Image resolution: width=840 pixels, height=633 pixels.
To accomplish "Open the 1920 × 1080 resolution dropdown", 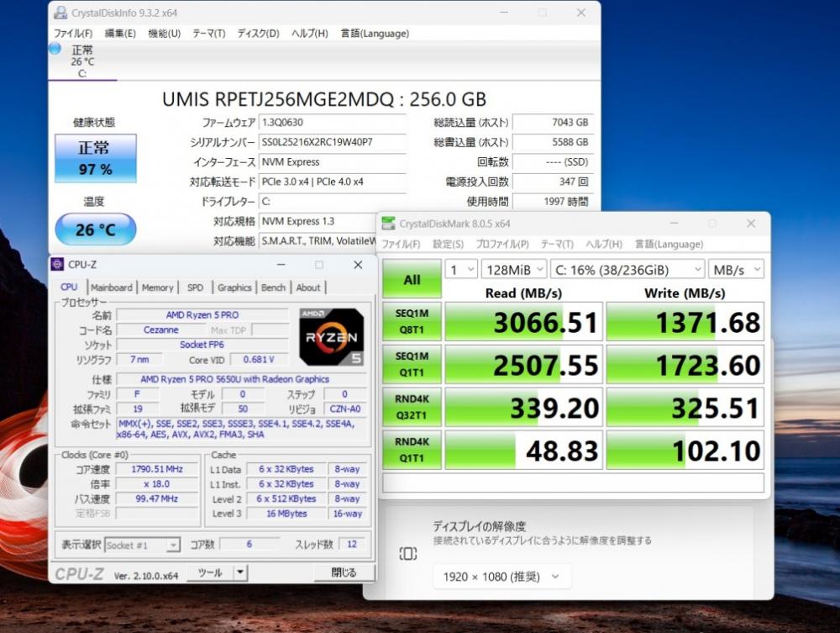I will pyautogui.click(x=501, y=577).
